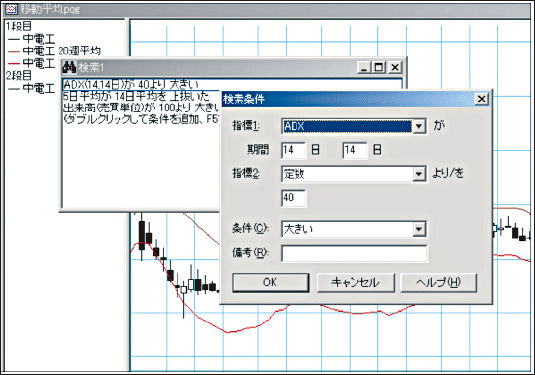This screenshot has height=375, width=535.
Task: Click the binoculars icon in 検索1 title bar
Action: (69, 67)
